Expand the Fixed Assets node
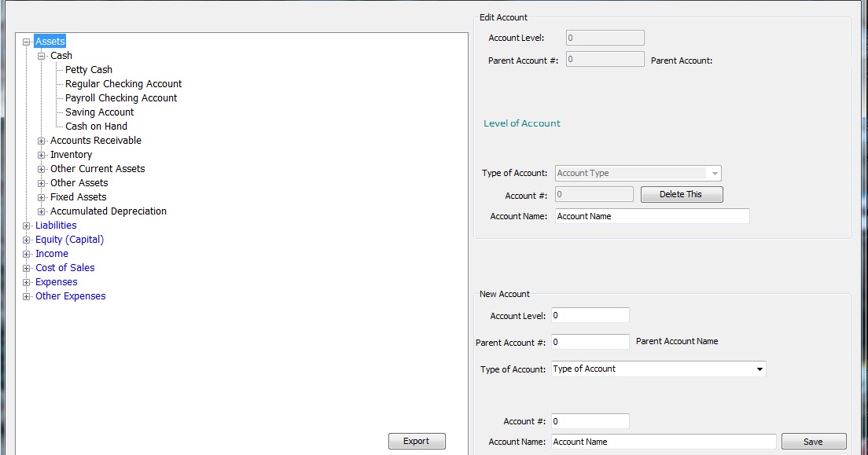868x455 pixels. (41, 197)
